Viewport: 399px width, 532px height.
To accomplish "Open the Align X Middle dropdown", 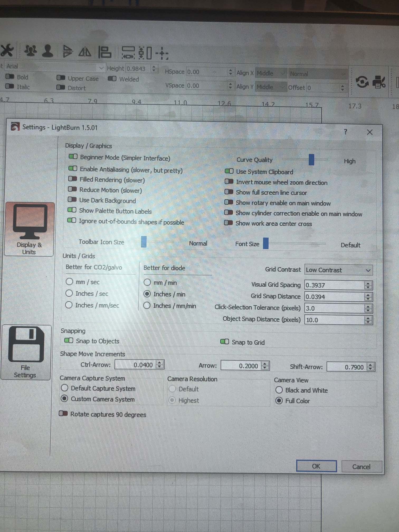I will (271, 73).
